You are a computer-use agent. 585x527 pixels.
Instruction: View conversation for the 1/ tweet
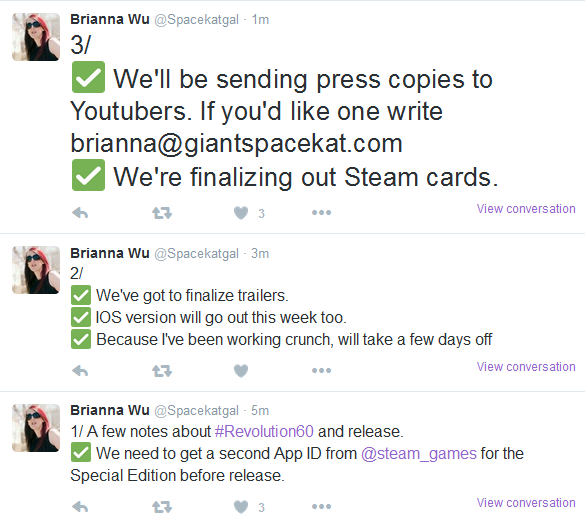(526, 502)
